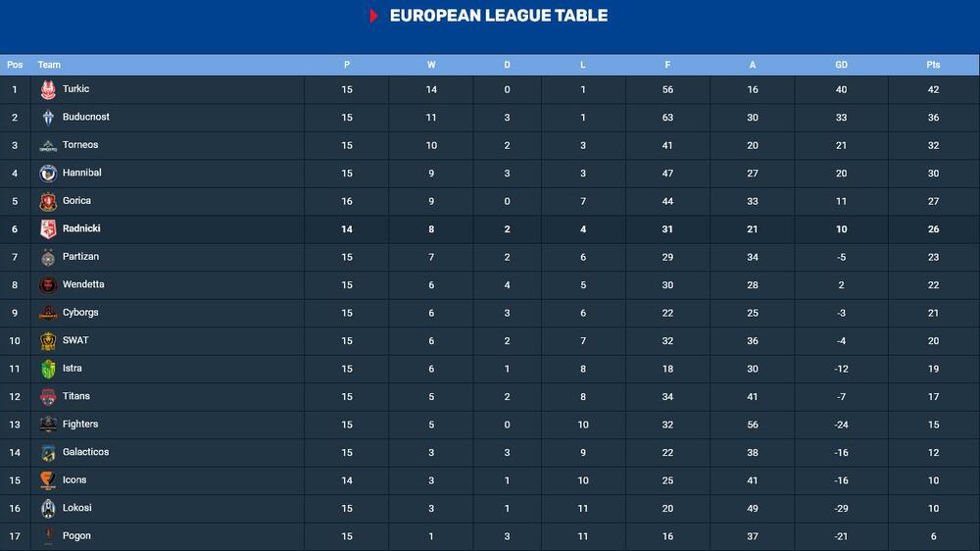
Task: Open the Torneos team link
Action: tap(80, 145)
